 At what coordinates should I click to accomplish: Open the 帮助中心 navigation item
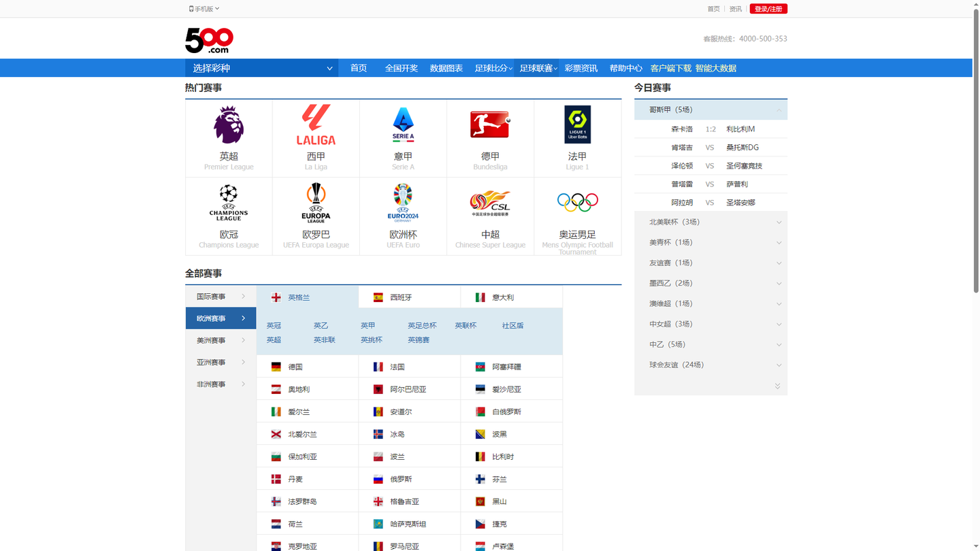(x=625, y=68)
